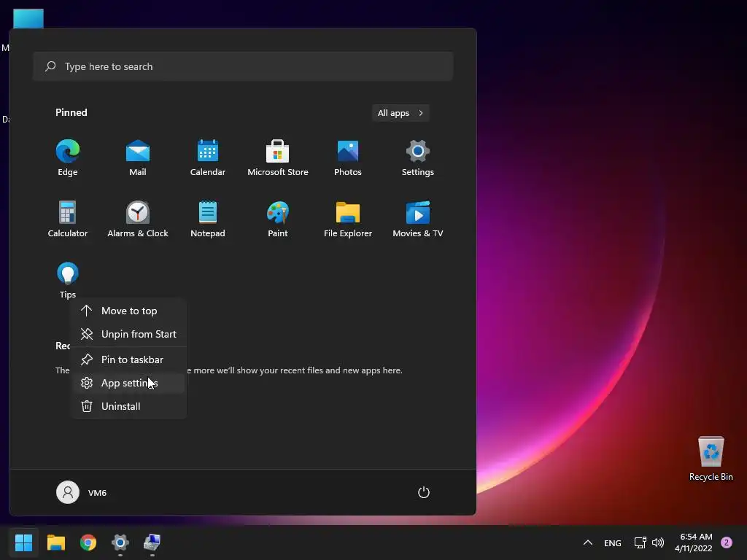This screenshot has height=560, width=747.
Task: Launch Movies & TV
Action: (418, 219)
